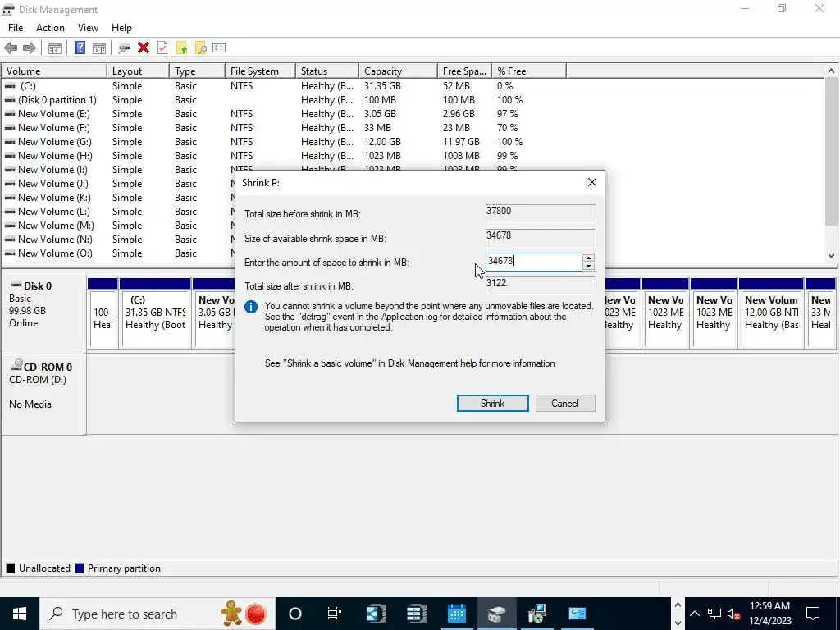This screenshot has width=840, height=630.
Task: Click the Total size after shrink value 3122
Action: (540, 285)
